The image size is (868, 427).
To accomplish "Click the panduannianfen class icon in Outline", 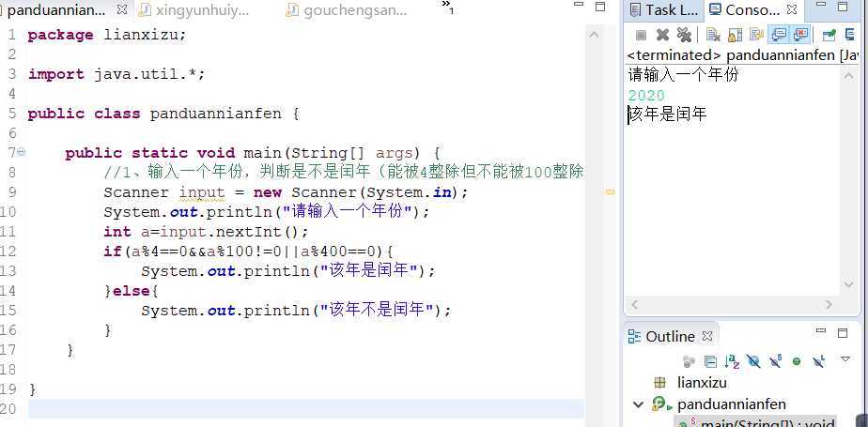I will tap(660, 404).
